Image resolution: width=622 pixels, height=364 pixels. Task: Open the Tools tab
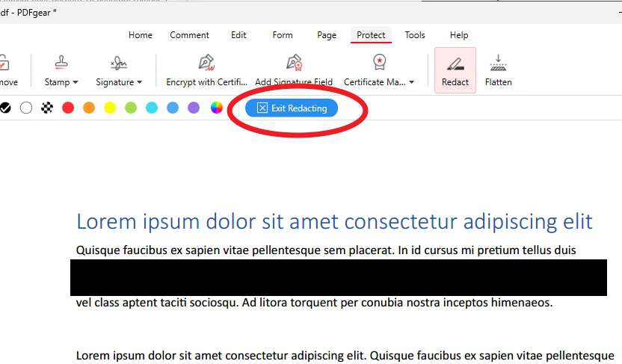[414, 35]
